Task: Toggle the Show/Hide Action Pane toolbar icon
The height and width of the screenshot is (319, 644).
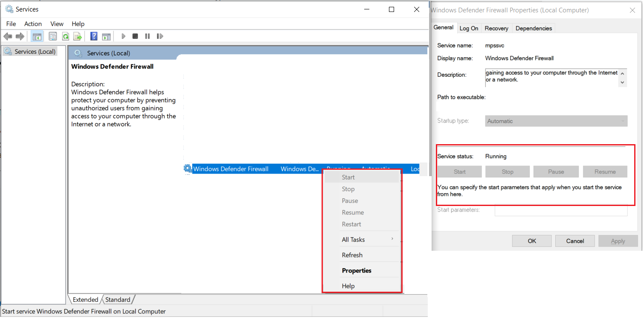Action: pyautogui.click(x=106, y=36)
